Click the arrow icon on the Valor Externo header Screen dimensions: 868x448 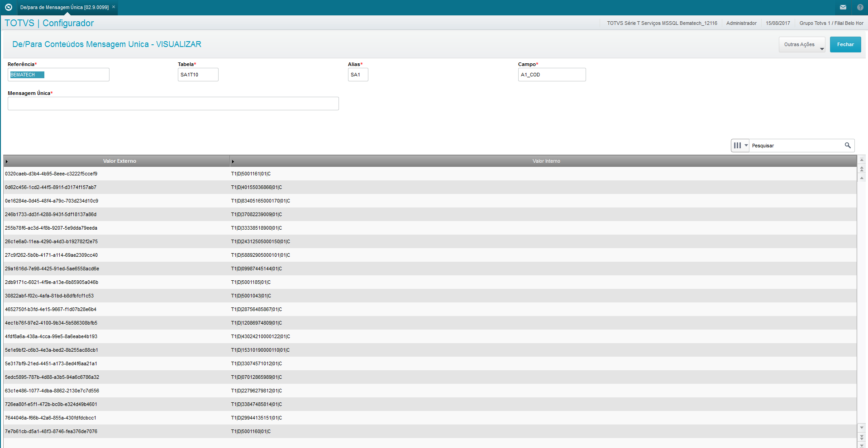tap(6, 161)
